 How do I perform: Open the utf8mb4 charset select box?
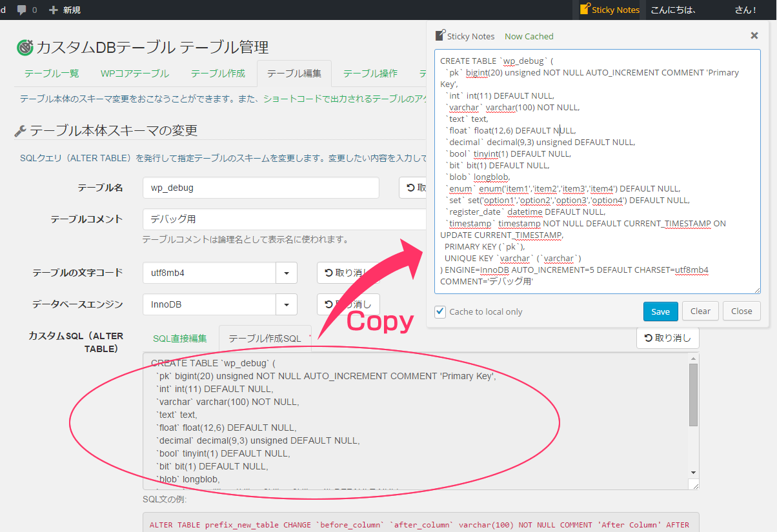pos(209,273)
